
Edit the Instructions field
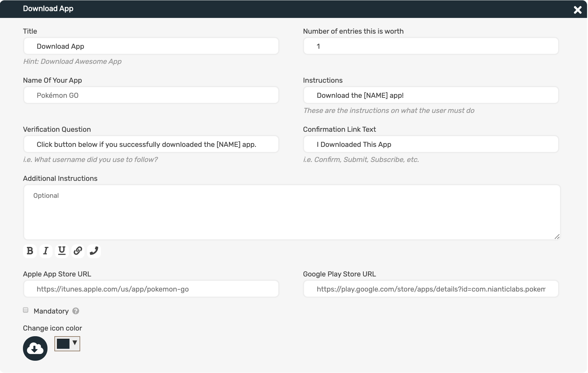(x=431, y=95)
